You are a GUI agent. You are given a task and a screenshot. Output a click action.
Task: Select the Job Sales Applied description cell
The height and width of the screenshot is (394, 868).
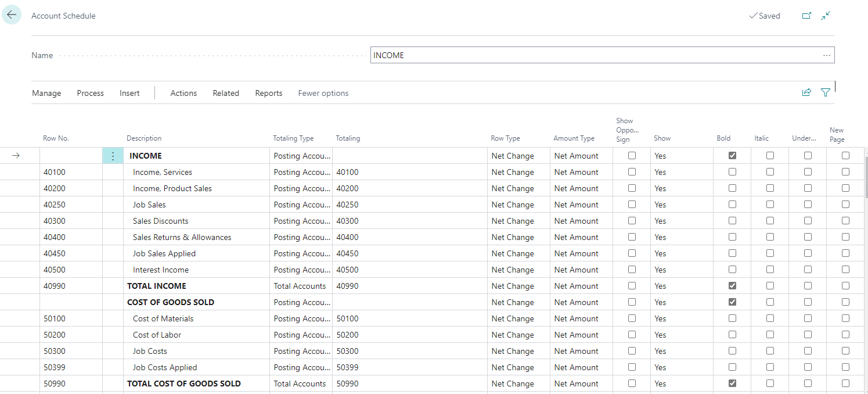tap(196, 253)
